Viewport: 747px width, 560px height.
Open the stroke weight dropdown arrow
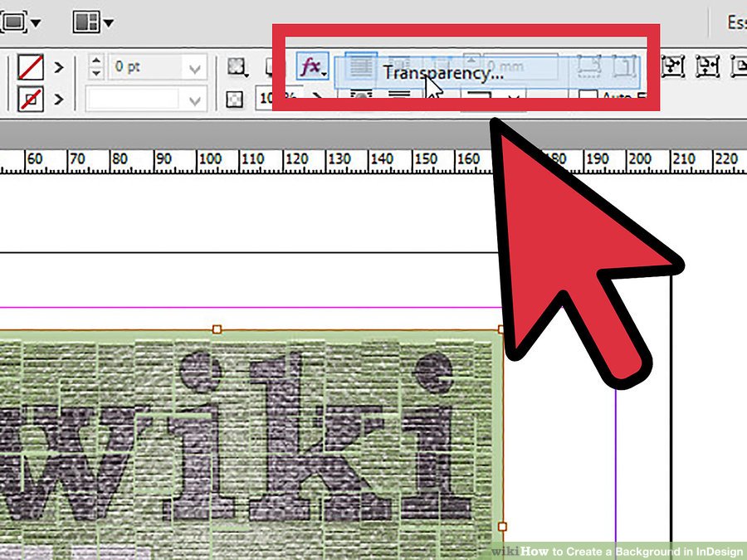coord(194,67)
